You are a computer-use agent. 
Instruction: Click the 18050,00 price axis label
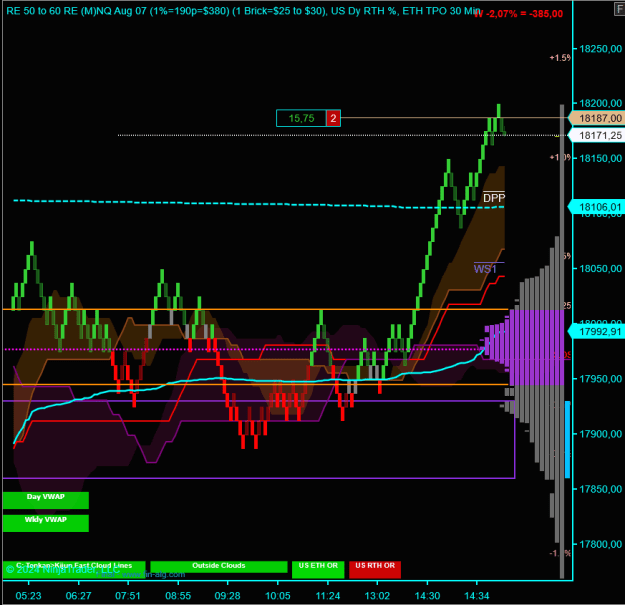(x=600, y=269)
